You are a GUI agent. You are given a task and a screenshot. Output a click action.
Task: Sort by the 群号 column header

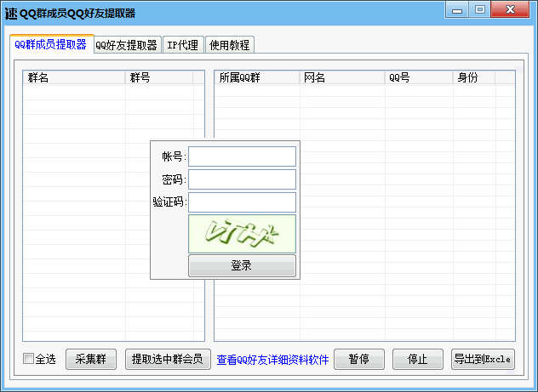[159, 77]
